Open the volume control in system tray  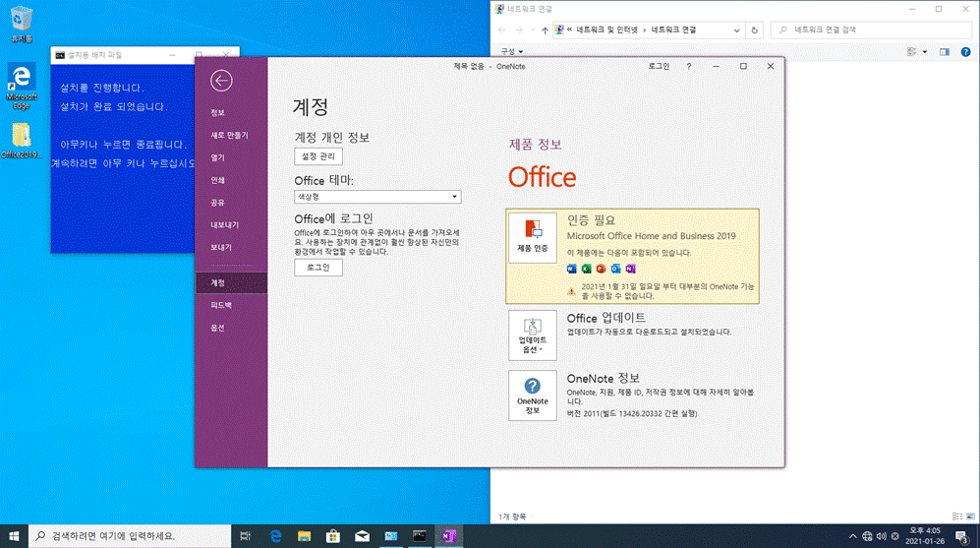coord(882,536)
